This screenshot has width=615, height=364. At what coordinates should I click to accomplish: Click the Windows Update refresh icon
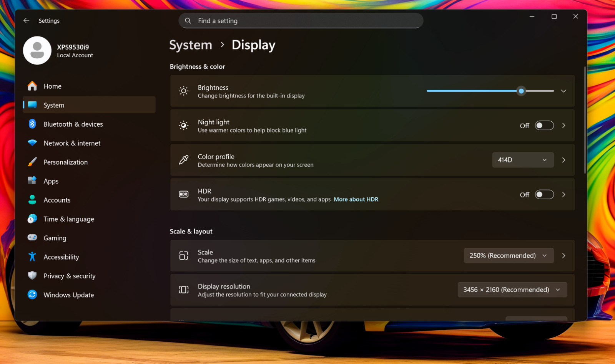click(x=32, y=295)
